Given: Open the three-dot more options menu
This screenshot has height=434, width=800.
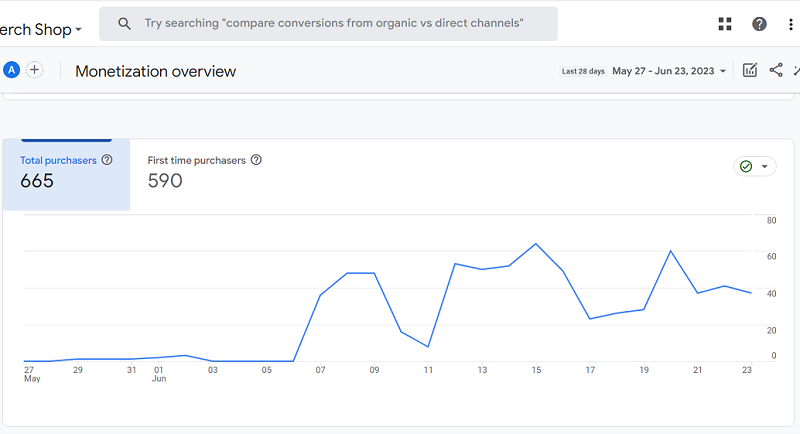Looking at the screenshot, I should pos(791,24).
